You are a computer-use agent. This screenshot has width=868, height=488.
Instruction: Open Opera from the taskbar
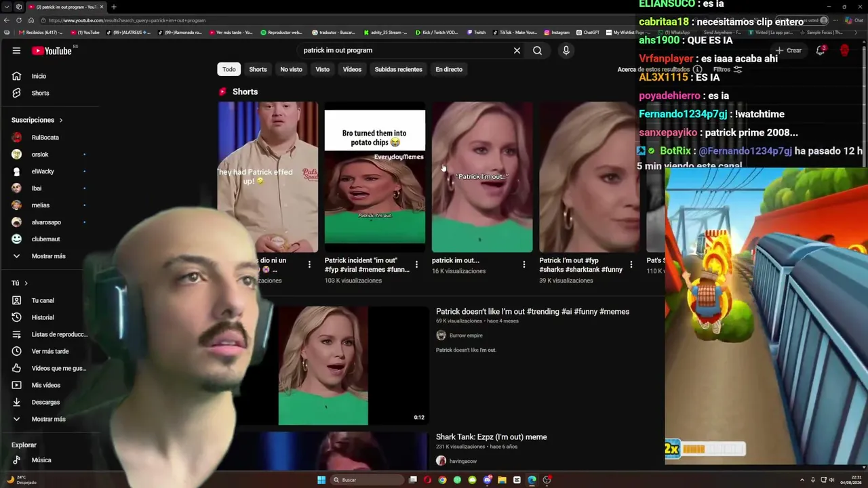pyautogui.click(x=427, y=480)
